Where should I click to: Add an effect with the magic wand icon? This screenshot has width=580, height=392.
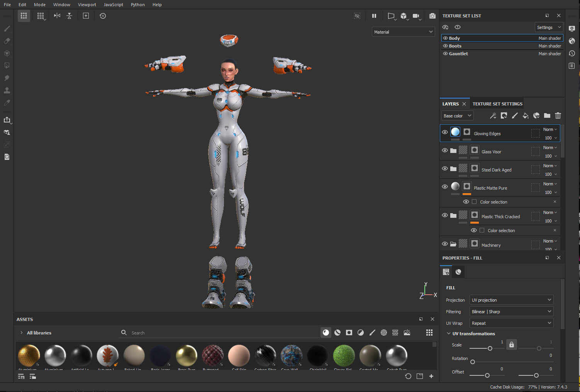click(x=493, y=115)
